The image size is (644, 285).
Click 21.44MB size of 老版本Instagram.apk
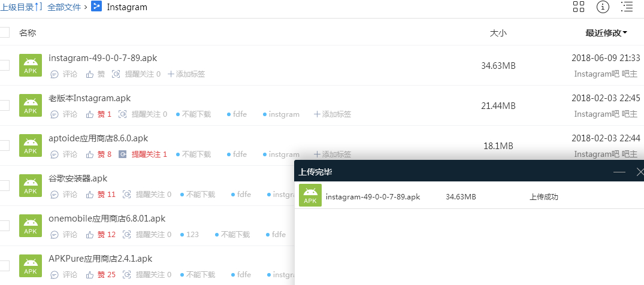[x=498, y=106]
